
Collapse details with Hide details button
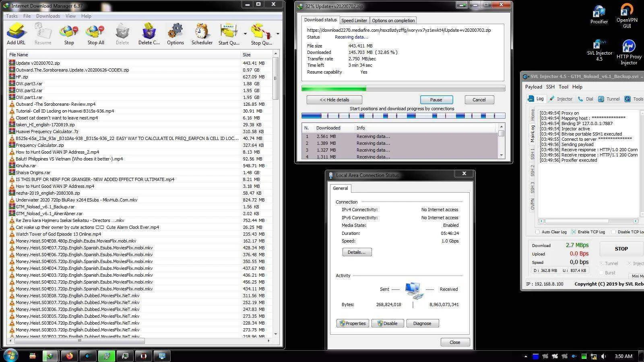[x=334, y=100]
